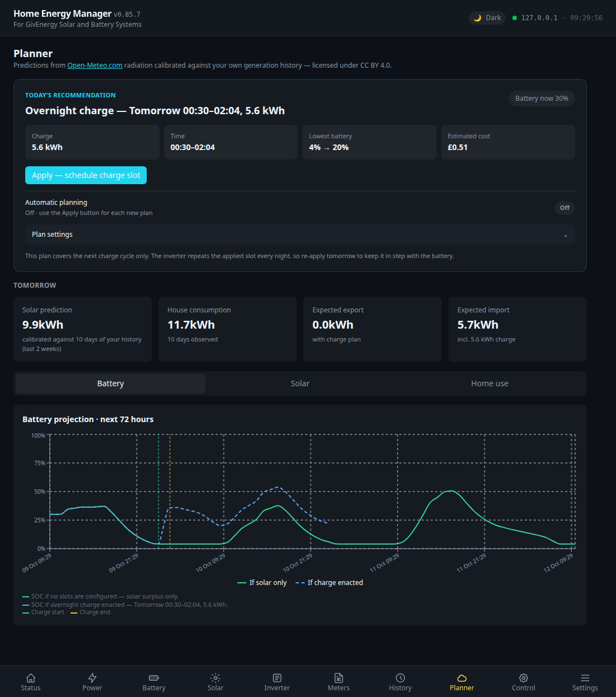
Task: Open the Inverter page icon
Action: [277, 678]
